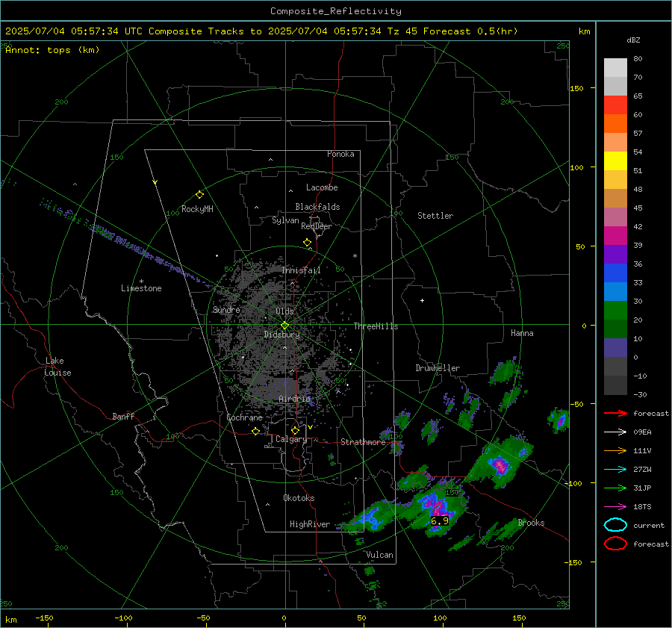Click the storm cell northwest of Brooks
The height and width of the screenshot is (628, 672).
[500, 464]
